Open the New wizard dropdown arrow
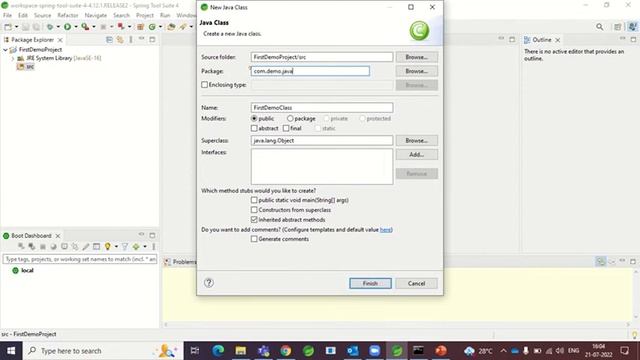This screenshot has width=640, height=360. click(16, 27)
